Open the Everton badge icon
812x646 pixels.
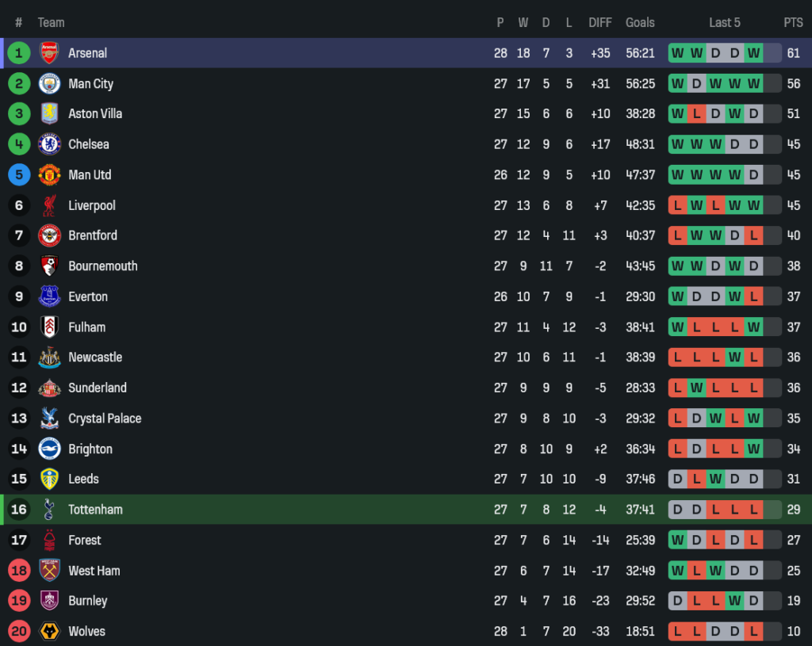49,296
